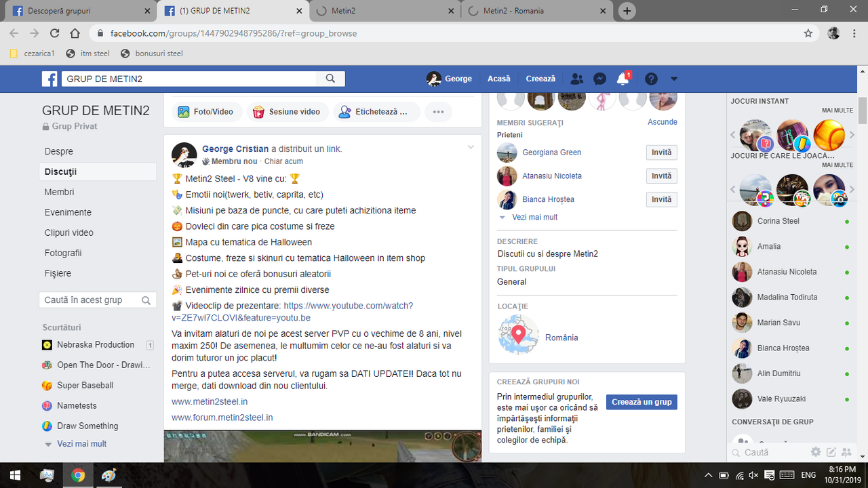The height and width of the screenshot is (488, 868).
Task: Open chat with Alin Dumitriu
Action: pyautogui.click(x=791, y=373)
